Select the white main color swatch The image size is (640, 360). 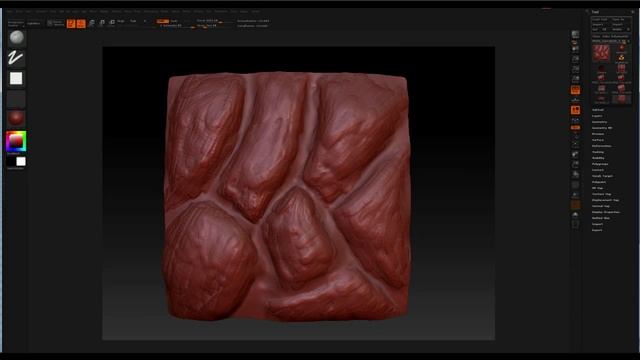tap(21, 162)
